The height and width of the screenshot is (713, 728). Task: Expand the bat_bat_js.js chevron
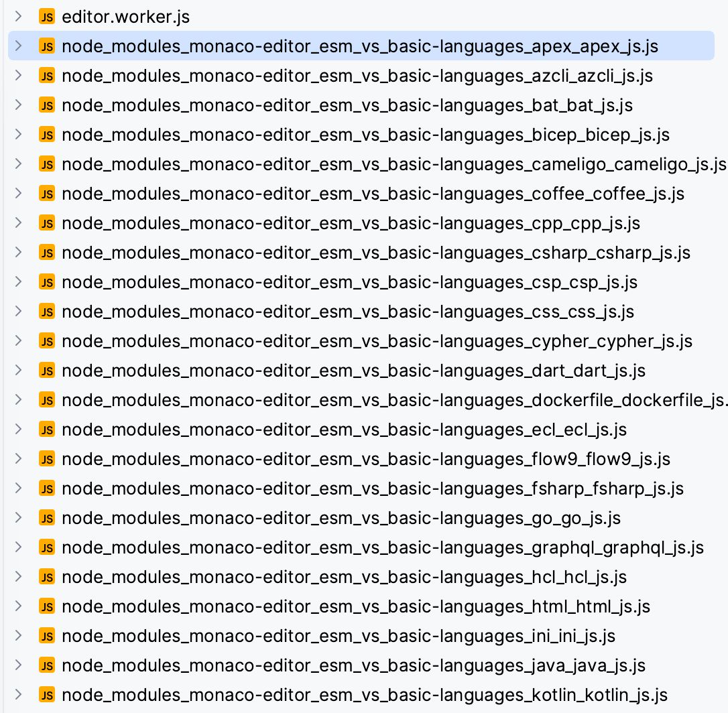coord(19,105)
